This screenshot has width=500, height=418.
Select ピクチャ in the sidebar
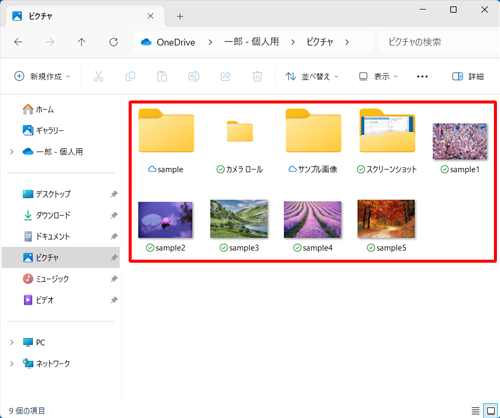61,258
